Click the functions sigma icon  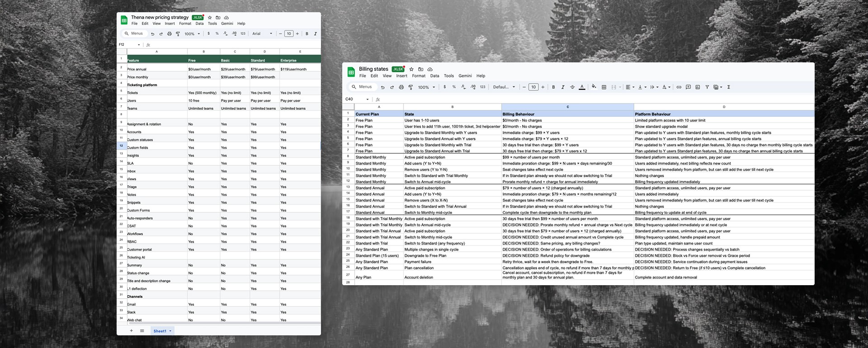pyautogui.click(x=729, y=87)
